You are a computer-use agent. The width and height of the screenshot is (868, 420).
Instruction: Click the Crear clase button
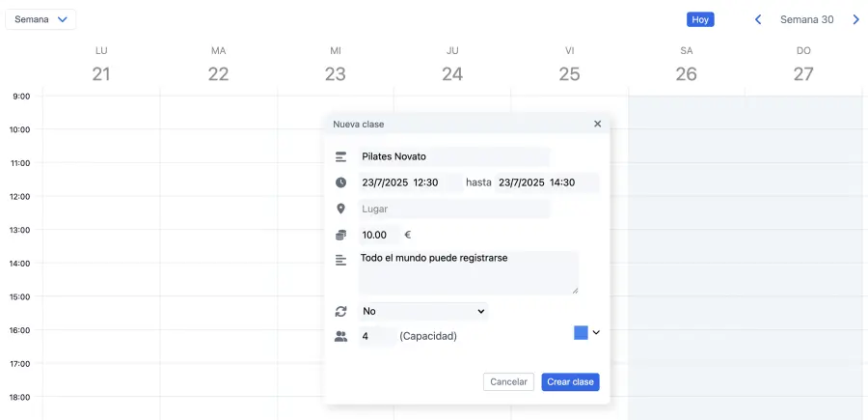point(570,382)
